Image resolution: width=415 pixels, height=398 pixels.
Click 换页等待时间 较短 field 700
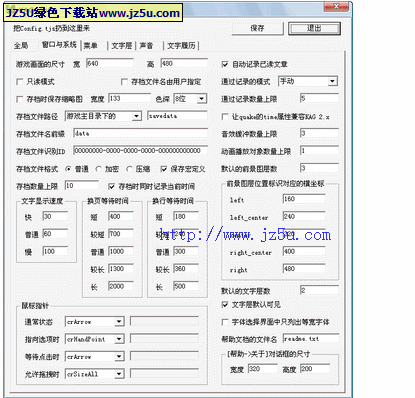click(121, 234)
